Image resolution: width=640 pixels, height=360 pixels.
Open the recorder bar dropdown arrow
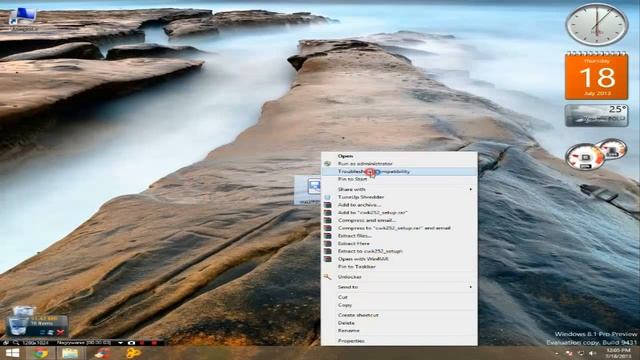point(120,343)
